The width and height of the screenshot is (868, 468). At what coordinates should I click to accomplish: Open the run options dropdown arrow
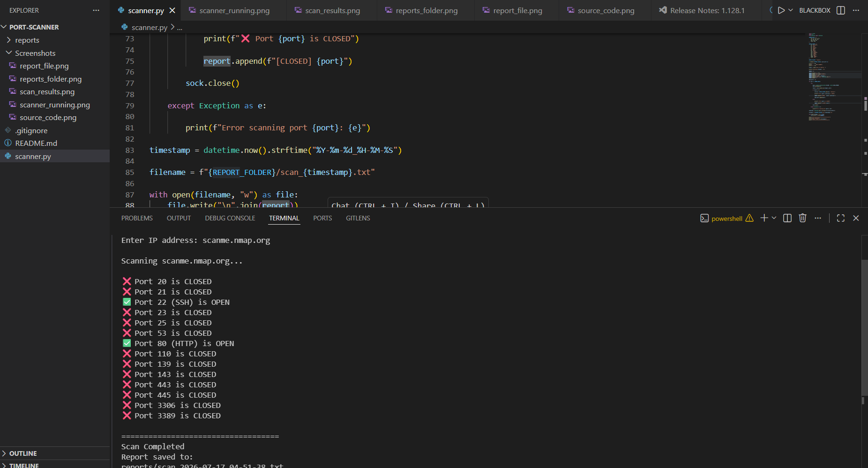pyautogui.click(x=791, y=10)
